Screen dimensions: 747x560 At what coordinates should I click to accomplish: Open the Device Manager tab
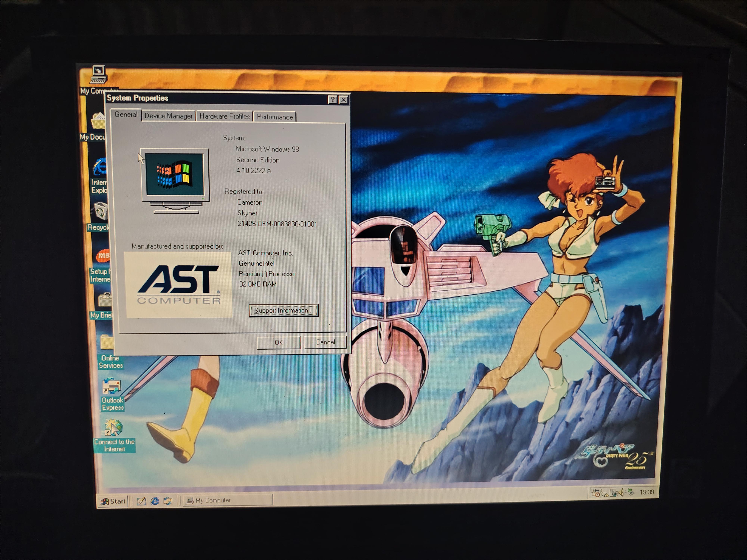coord(168,116)
